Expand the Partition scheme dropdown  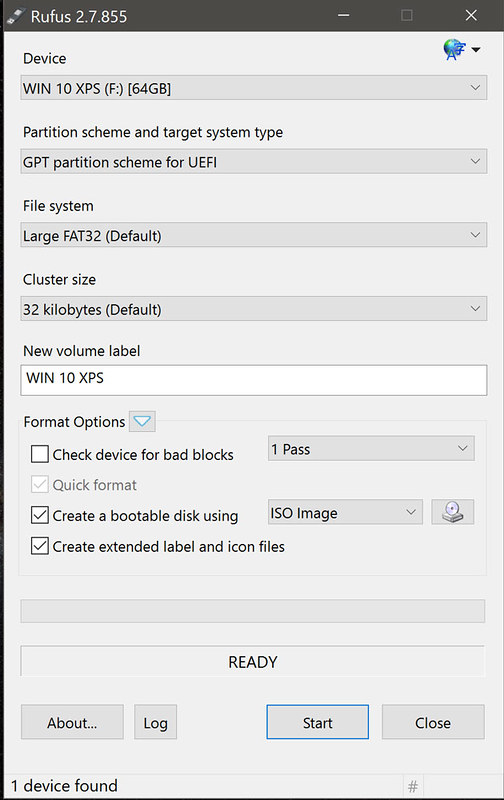254,161
